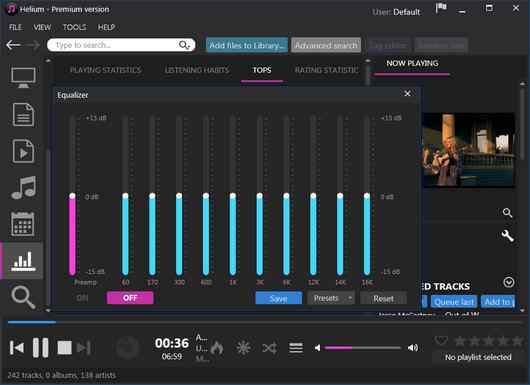Image resolution: width=530 pixels, height=385 pixels.
Task: Click the flame icon in the player bar
Action: click(x=217, y=347)
